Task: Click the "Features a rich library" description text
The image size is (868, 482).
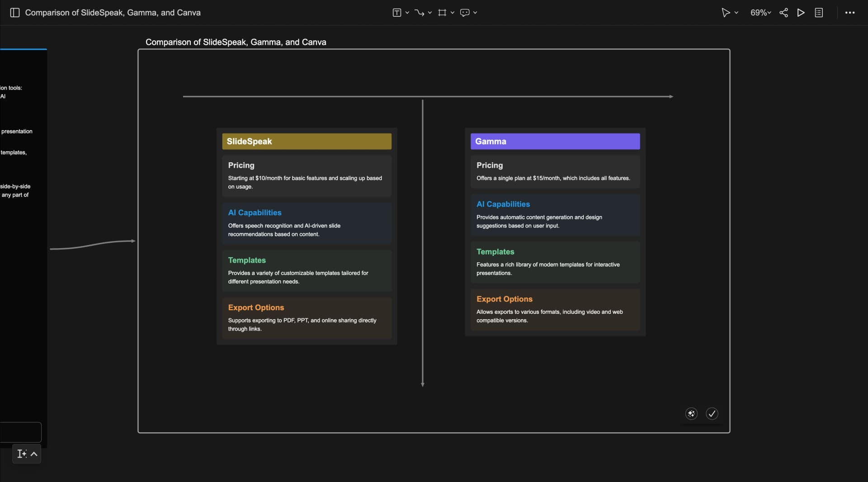Action: [x=548, y=269]
